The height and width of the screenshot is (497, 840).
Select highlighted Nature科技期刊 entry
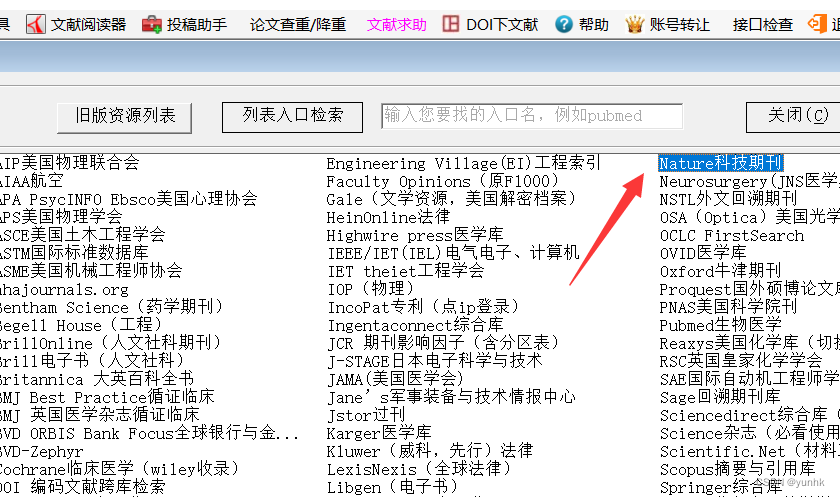[x=721, y=163]
